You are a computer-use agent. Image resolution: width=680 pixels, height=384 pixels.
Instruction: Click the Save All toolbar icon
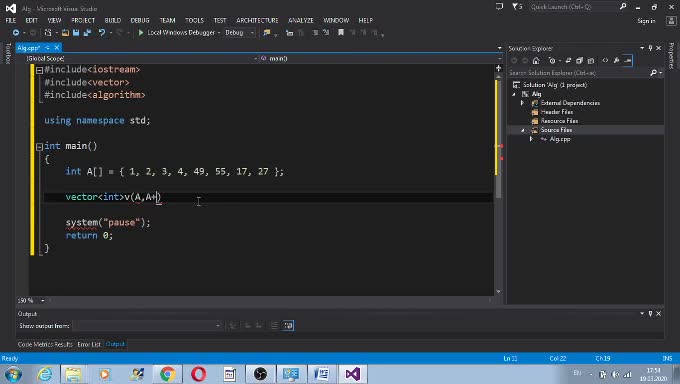coord(87,33)
